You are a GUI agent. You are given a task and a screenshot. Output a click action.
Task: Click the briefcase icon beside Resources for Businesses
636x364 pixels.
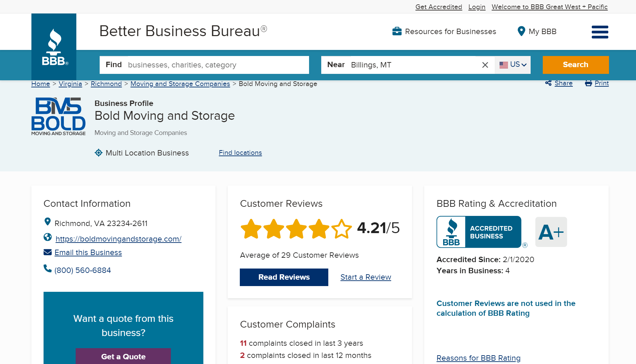[397, 31]
